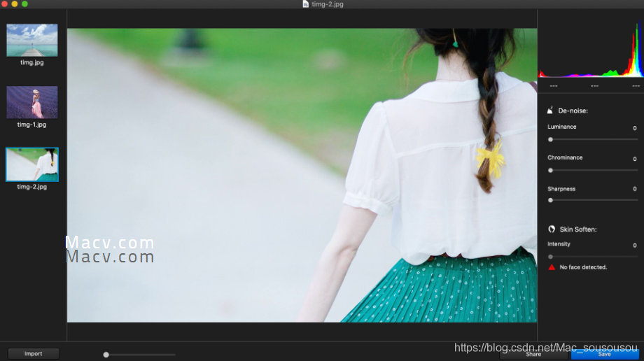Image resolution: width=644 pixels, height=361 pixels.
Task: Select the timg-2.jpg thumbnail
Action: coord(32,164)
